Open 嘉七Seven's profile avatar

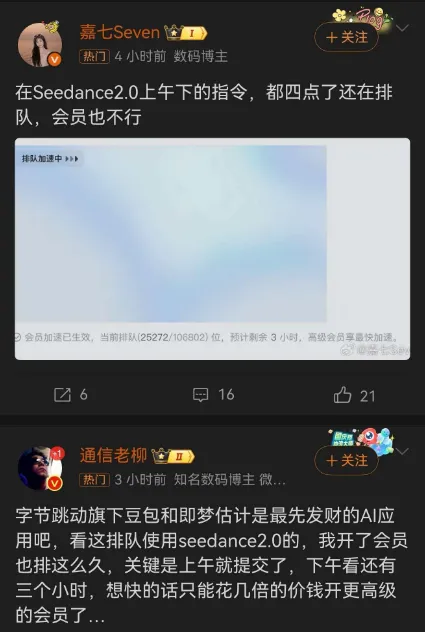click(x=40, y=44)
